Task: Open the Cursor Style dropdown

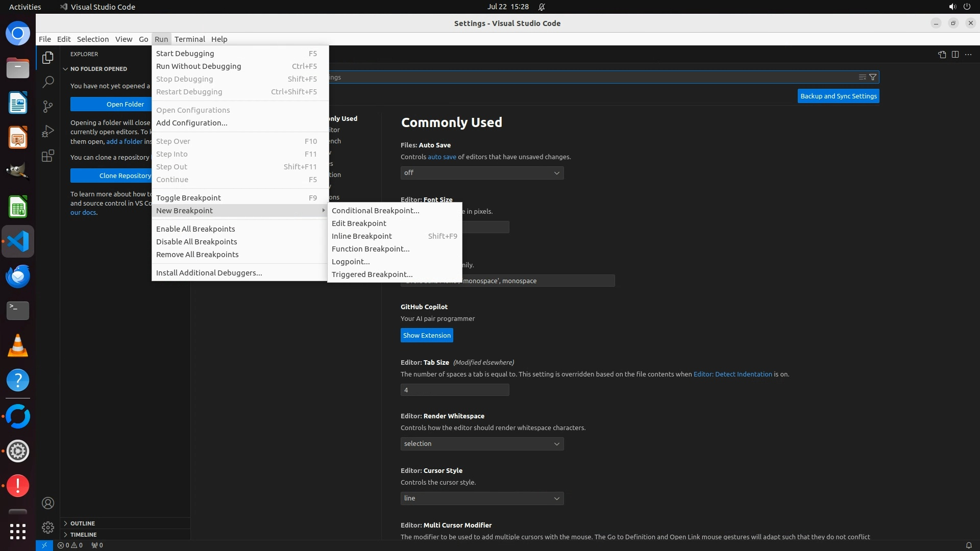Action: 482,498
